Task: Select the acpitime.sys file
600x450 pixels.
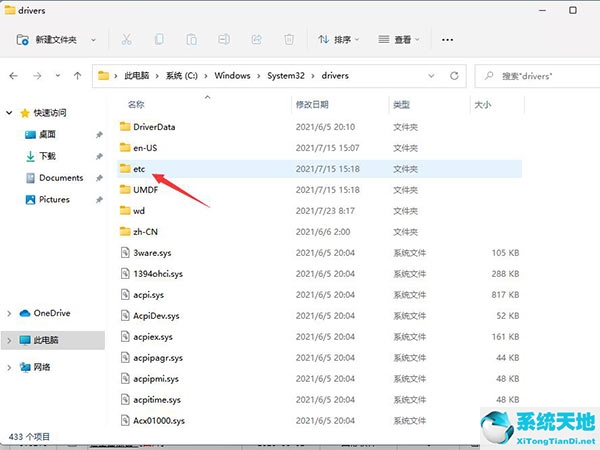Action: (x=320, y=399)
